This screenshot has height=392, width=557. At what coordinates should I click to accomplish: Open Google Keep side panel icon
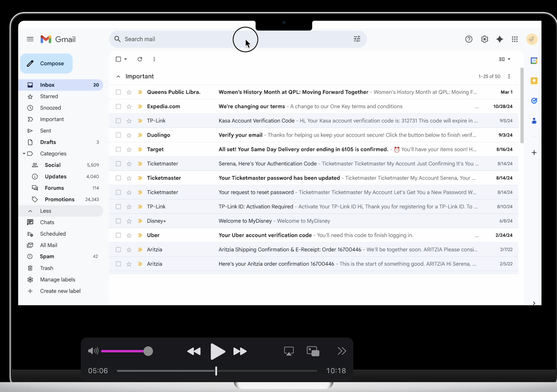534,81
